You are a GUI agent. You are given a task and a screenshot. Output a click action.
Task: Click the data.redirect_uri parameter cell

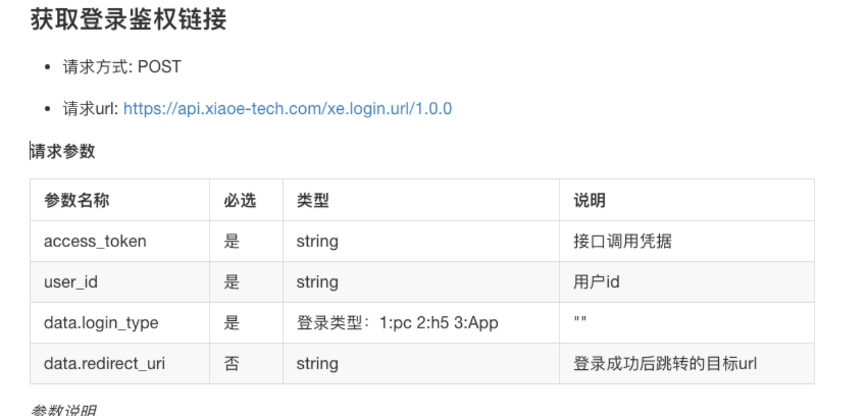[x=104, y=364]
